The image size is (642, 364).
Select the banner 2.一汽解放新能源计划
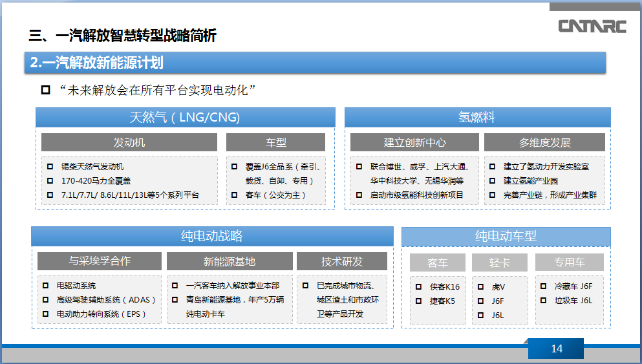pyautogui.click(x=315, y=63)
